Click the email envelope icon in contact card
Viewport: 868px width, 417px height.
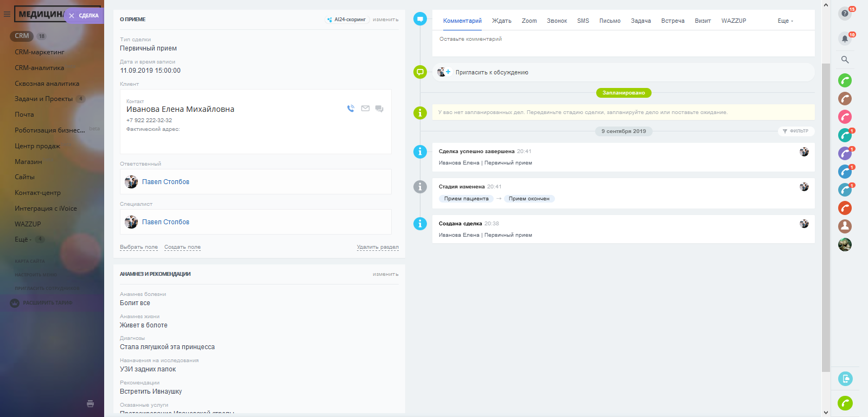pyautogui.click(x=365, y=109)
